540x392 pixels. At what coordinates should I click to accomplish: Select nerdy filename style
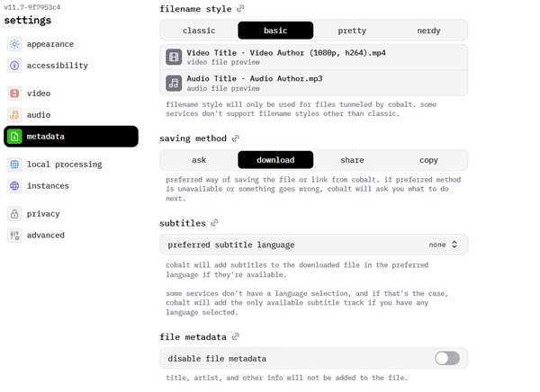[428, 31]
